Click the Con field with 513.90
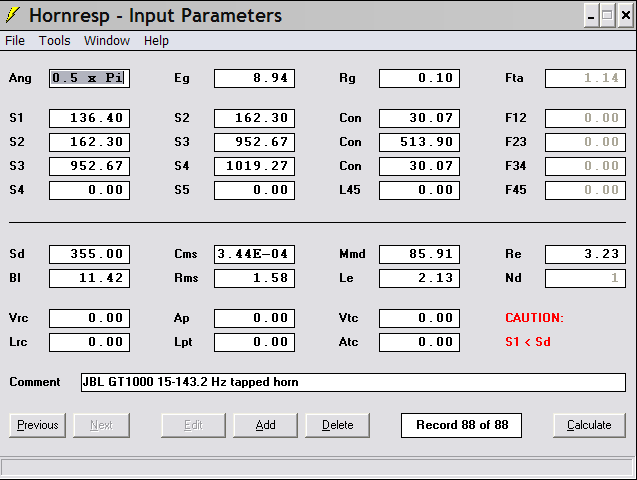 point(419,142)
